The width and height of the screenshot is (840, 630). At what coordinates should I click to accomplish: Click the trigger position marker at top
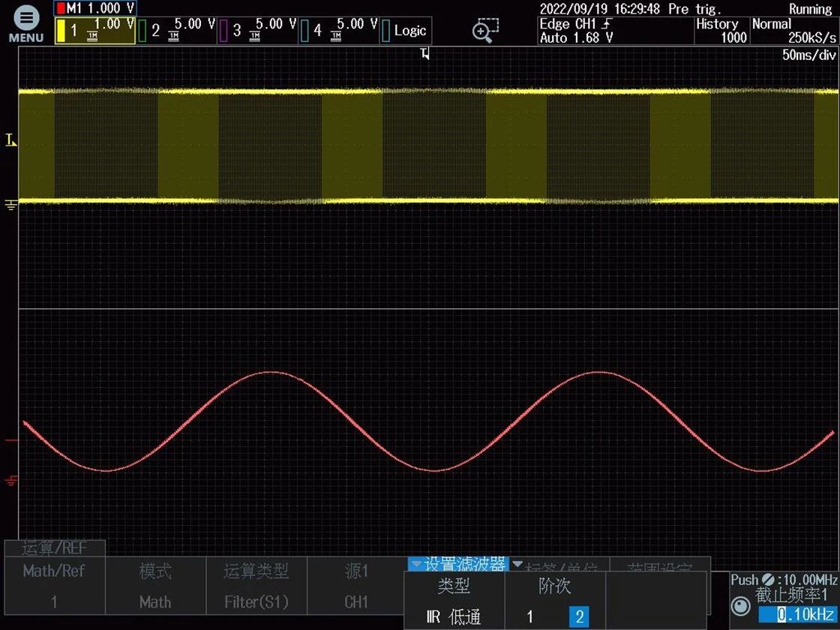point(425,54)
